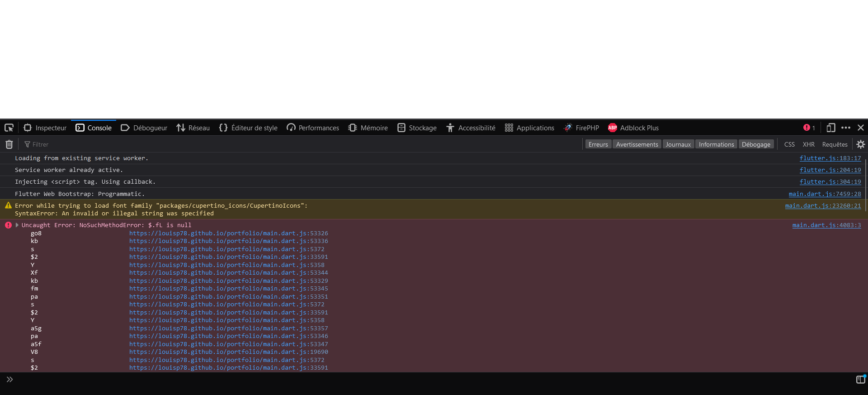Toggle the multi-line editor mode icon

(861, 379)
